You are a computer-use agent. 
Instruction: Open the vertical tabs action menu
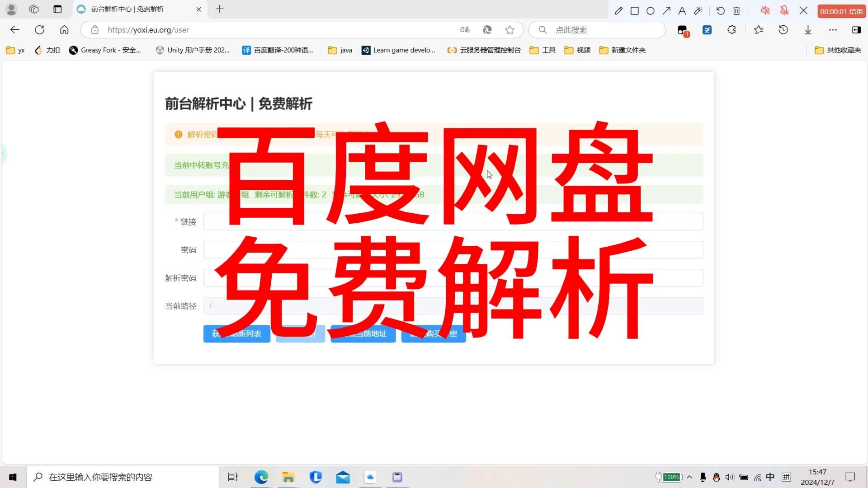tap(57, 9)
